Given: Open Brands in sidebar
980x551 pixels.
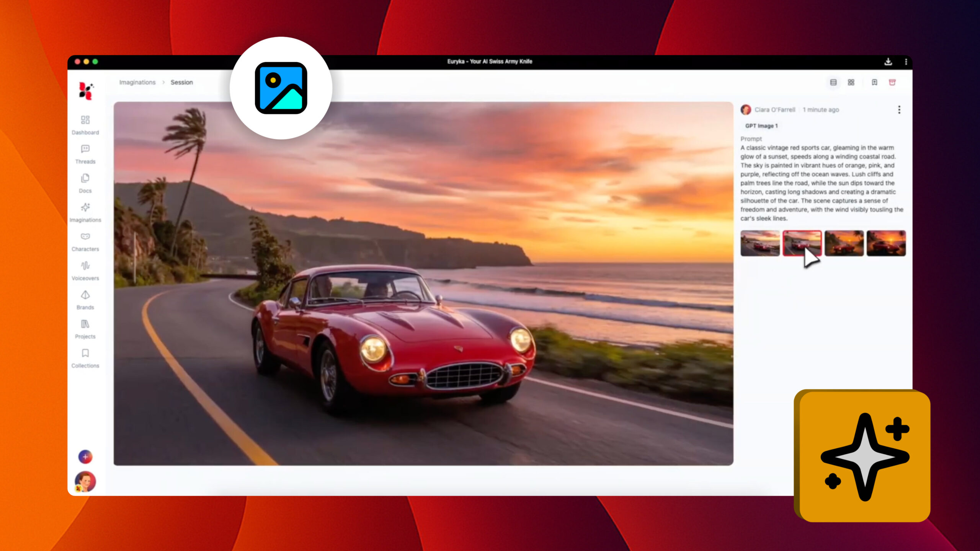Looking at the screenshot, I should pyautogui.click(x=85, y=295).
